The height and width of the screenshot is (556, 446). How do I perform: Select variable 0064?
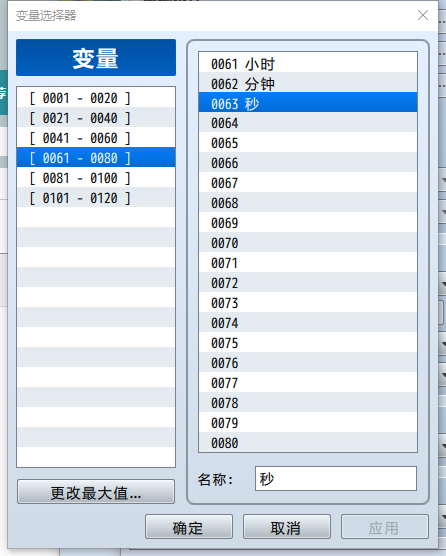(308, 122)
